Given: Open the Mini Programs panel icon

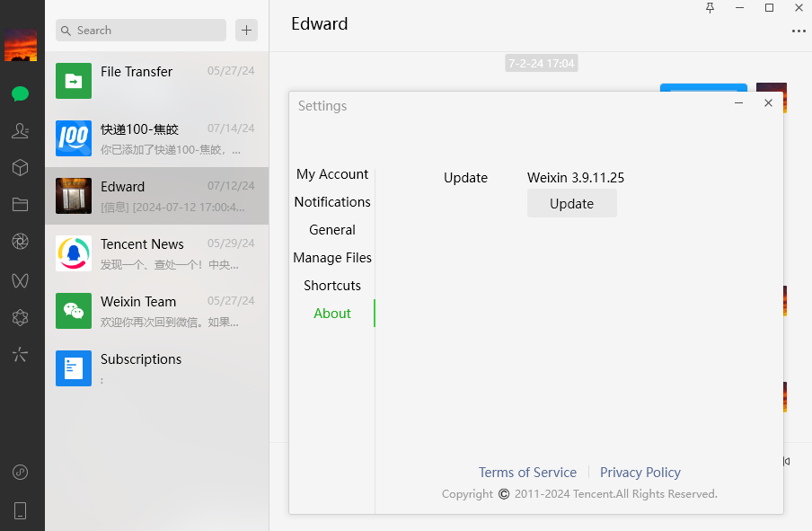Looking at the screenshot, I should [20, 472].
